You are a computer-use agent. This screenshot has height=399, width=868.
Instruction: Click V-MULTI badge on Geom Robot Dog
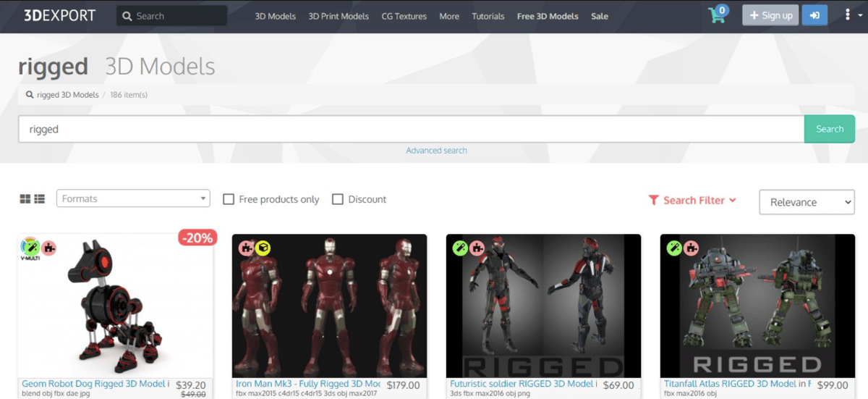click(29, 248)
